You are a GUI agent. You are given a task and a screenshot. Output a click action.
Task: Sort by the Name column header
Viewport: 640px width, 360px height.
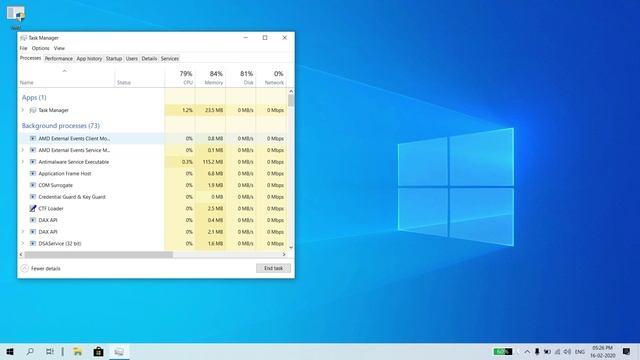(x=67, y=77)
